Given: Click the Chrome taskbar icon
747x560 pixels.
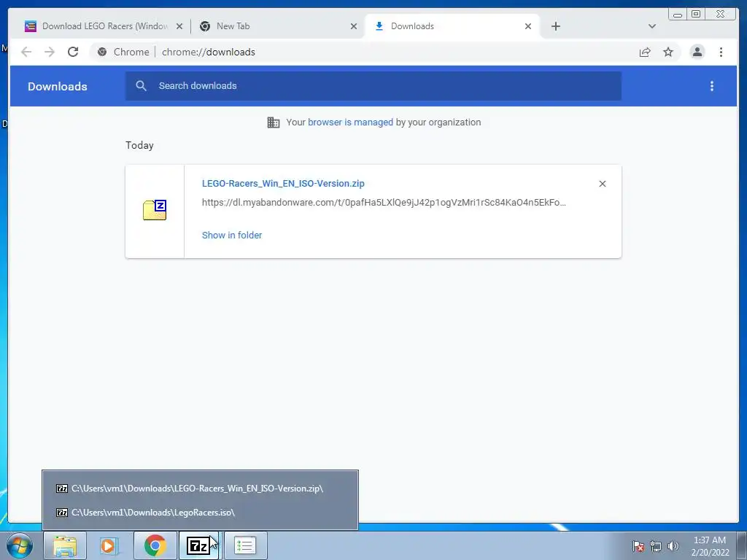Looking at the screenshot, I should 155,545.
